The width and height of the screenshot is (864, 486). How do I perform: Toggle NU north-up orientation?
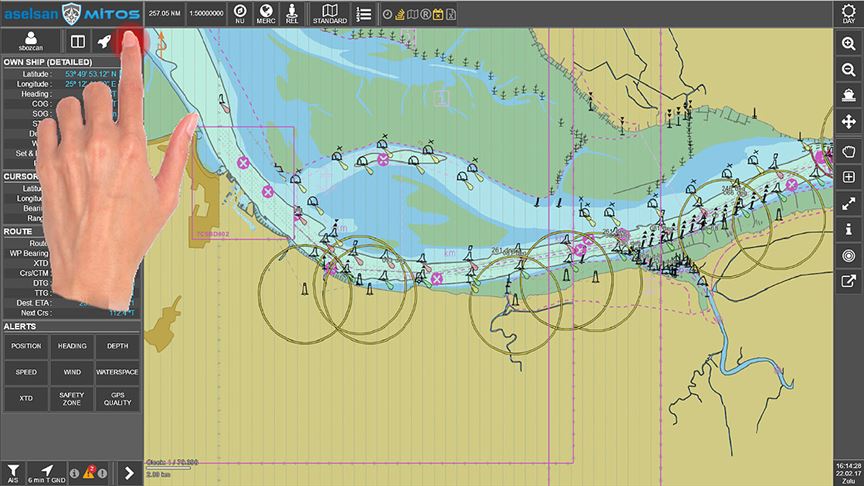[x=239, y=13]
